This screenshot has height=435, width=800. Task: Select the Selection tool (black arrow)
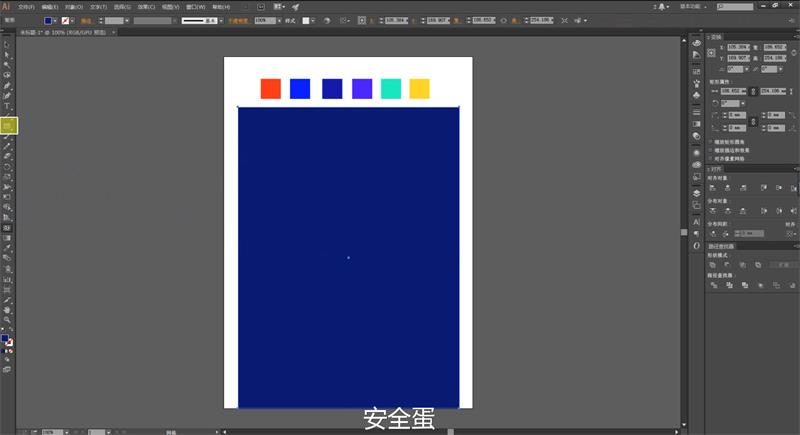click(x=7, y=45)
